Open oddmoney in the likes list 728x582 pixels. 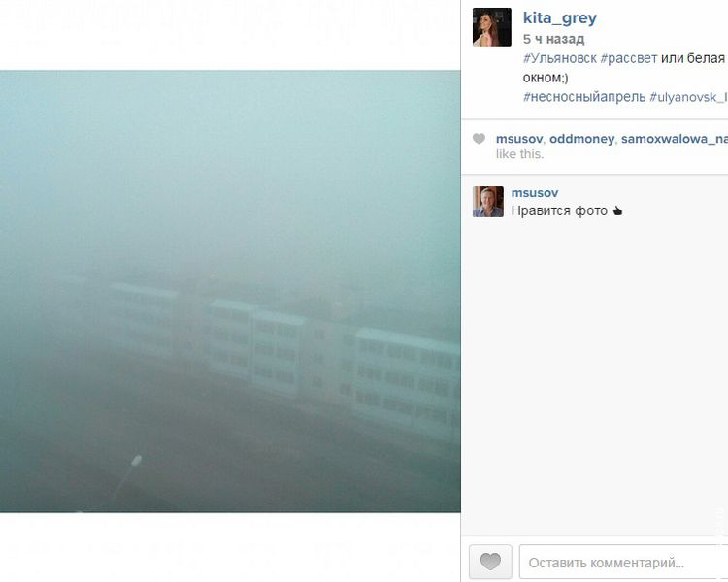[581, 139]
